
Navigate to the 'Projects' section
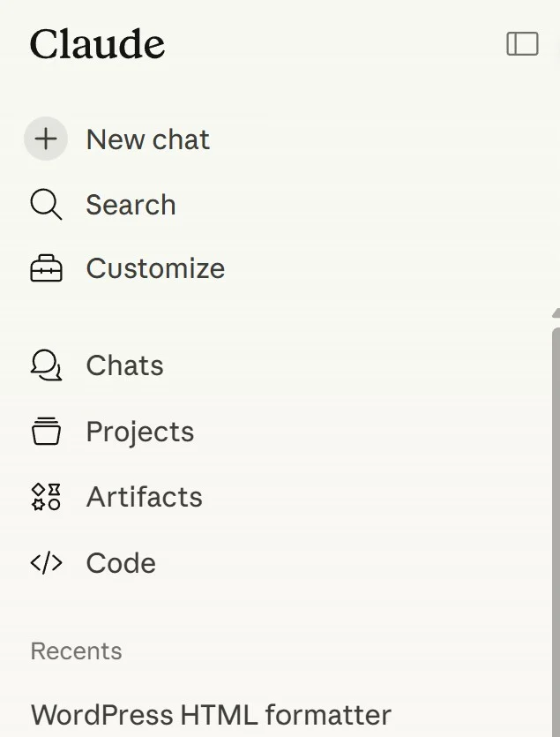(x=139, y=431)
